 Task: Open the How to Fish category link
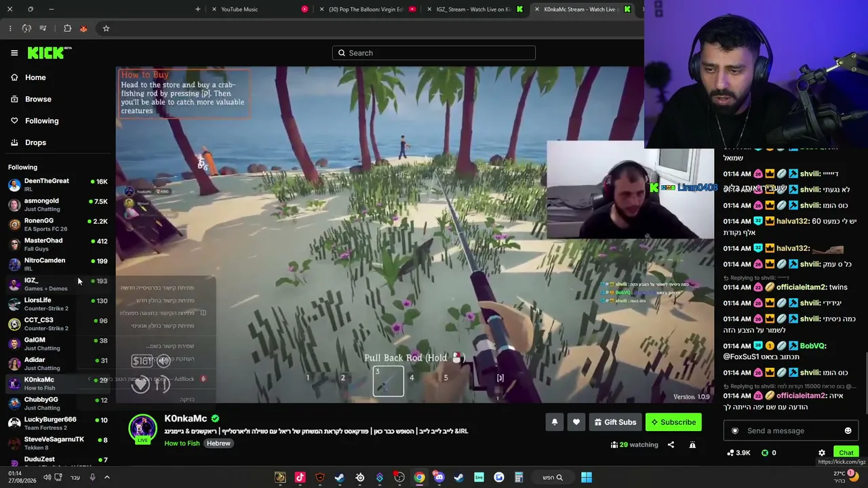182,443
